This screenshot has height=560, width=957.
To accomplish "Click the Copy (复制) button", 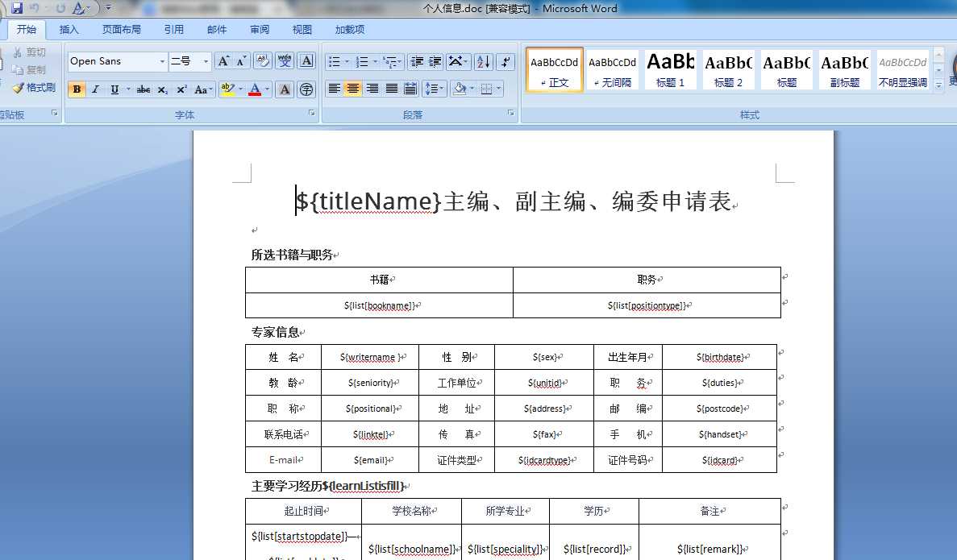I will pos(29,70).
